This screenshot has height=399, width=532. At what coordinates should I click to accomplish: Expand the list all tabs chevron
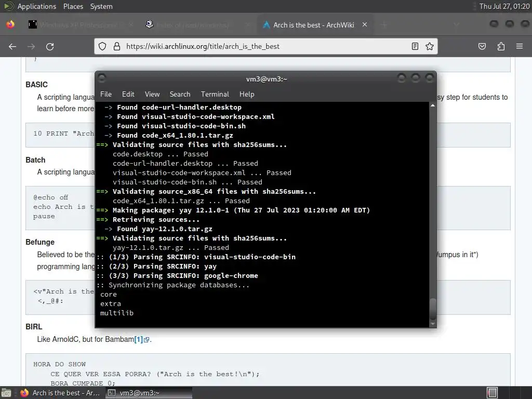tap(456, 25)
